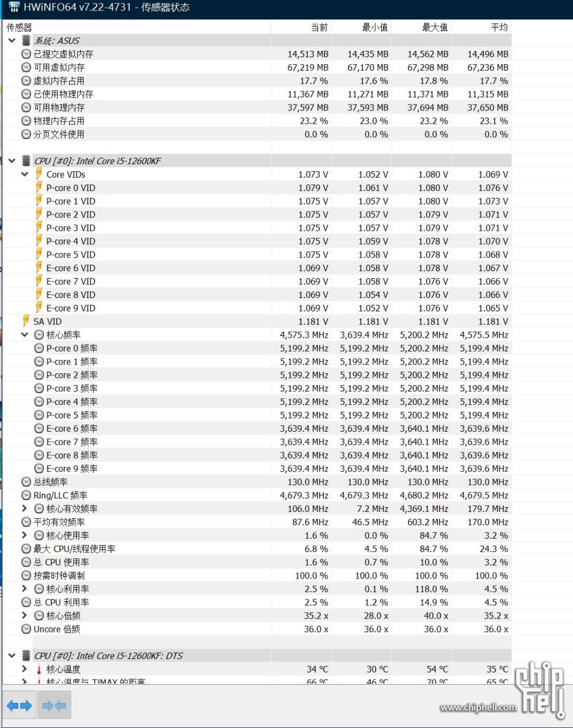This screenshot has width=573, height=728.
Task: Click the voltage icon next to E-core 6 VID
Action: pyautogui.click(x=39, y=268)
